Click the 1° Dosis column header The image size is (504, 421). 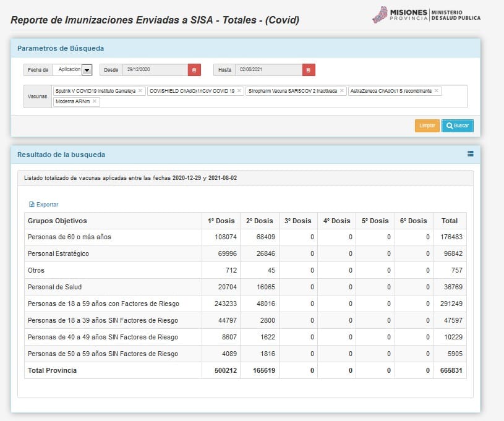pos(221,221)
